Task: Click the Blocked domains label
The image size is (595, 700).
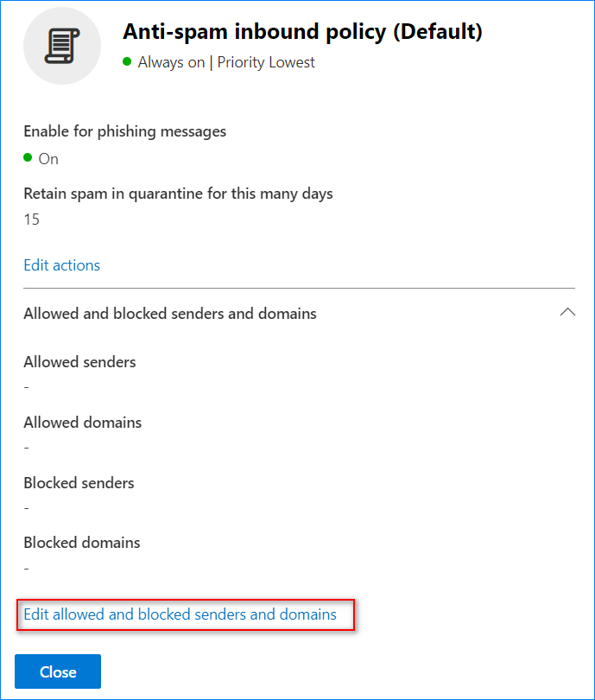Action: click(82, 543)
